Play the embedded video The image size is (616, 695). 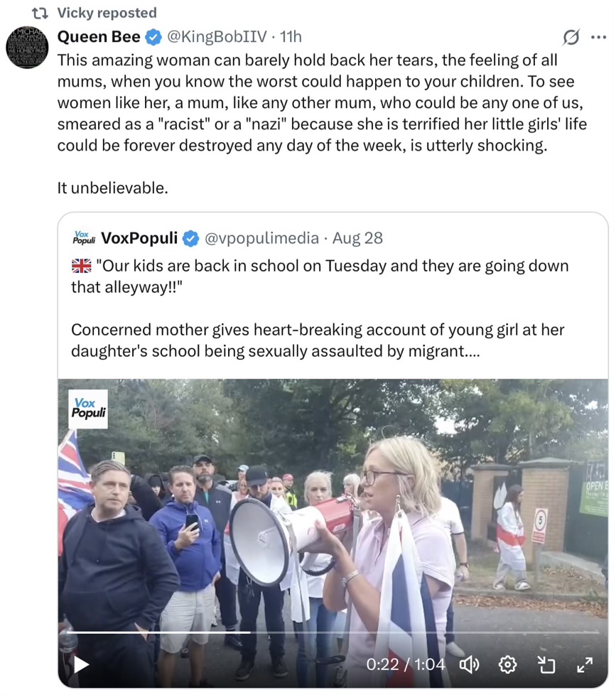pos(81,665)
